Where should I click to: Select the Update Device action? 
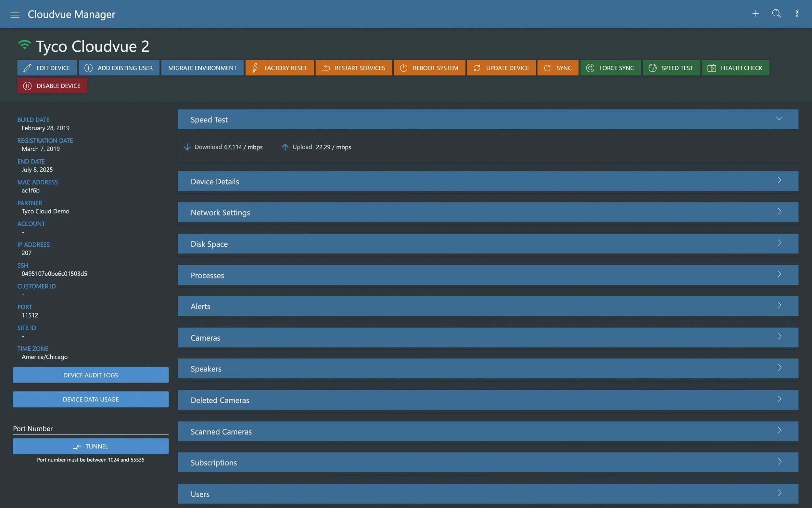coord(501,68)
